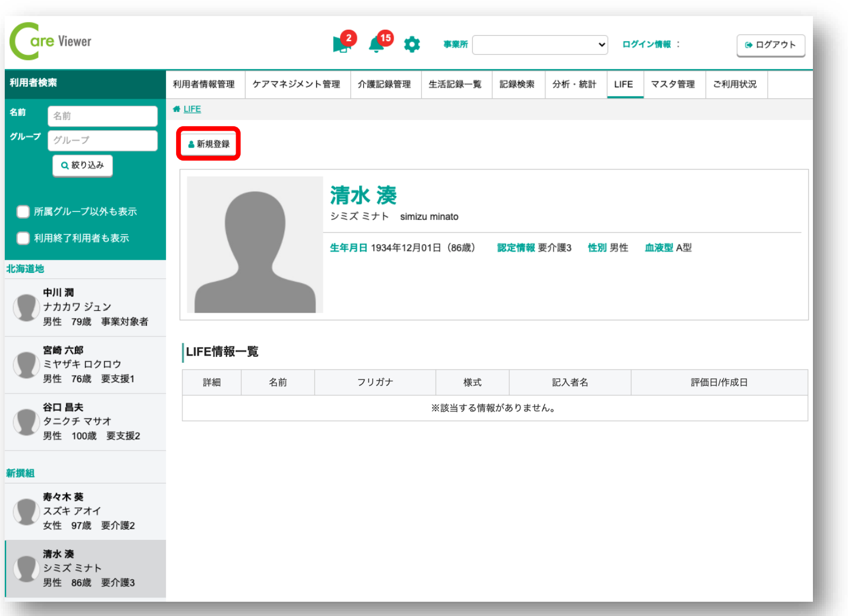Open the 分析・統計 menu tab
848x616 pixels.
click(574, 84)
